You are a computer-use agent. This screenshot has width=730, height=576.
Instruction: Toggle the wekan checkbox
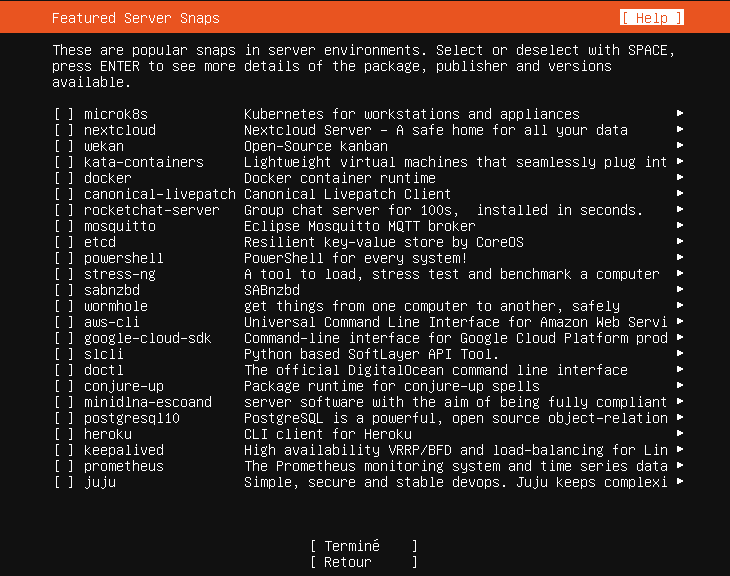tap(64, 146)
